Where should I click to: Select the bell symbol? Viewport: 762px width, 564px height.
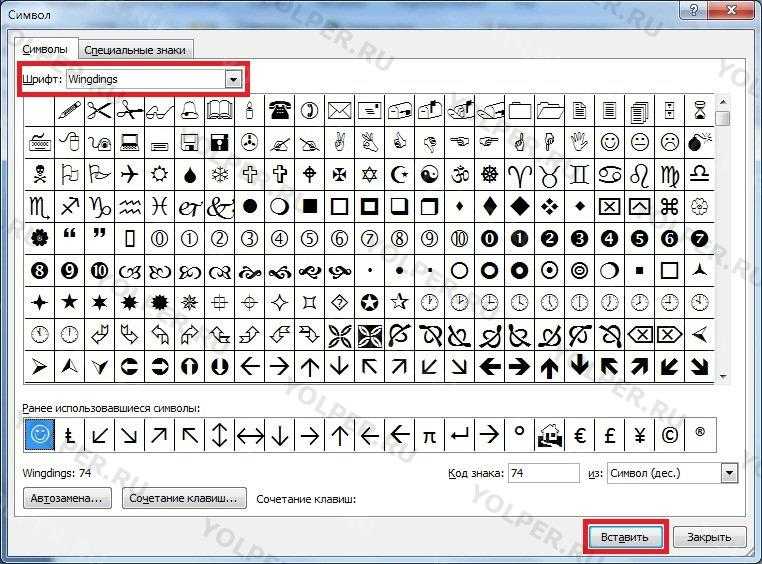pos(189,110)
